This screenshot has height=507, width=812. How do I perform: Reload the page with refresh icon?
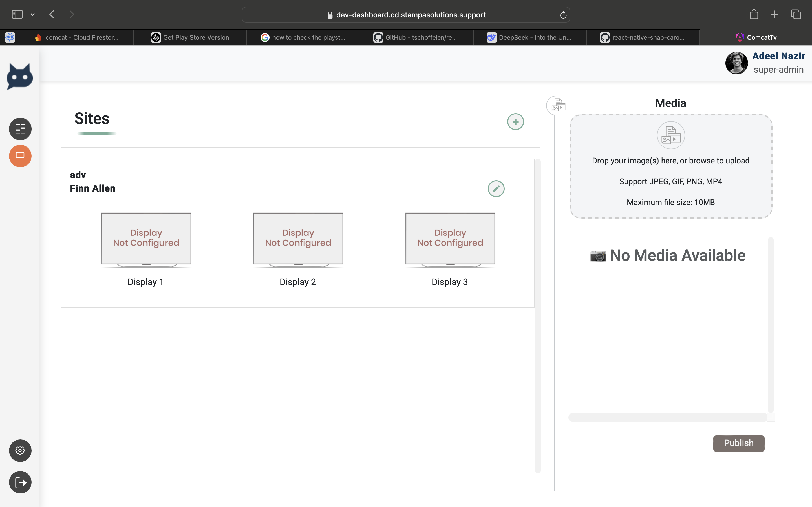(x=563, y=15)
